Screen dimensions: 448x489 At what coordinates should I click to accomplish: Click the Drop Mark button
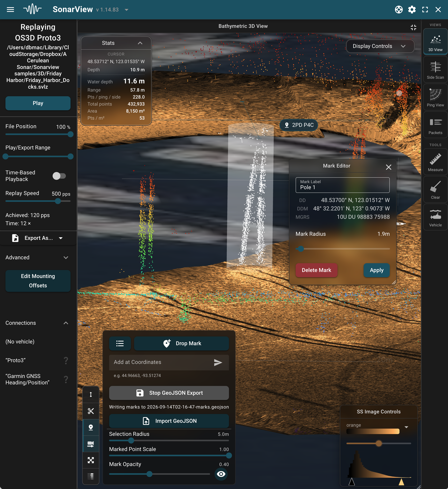[x=181, y=343]
